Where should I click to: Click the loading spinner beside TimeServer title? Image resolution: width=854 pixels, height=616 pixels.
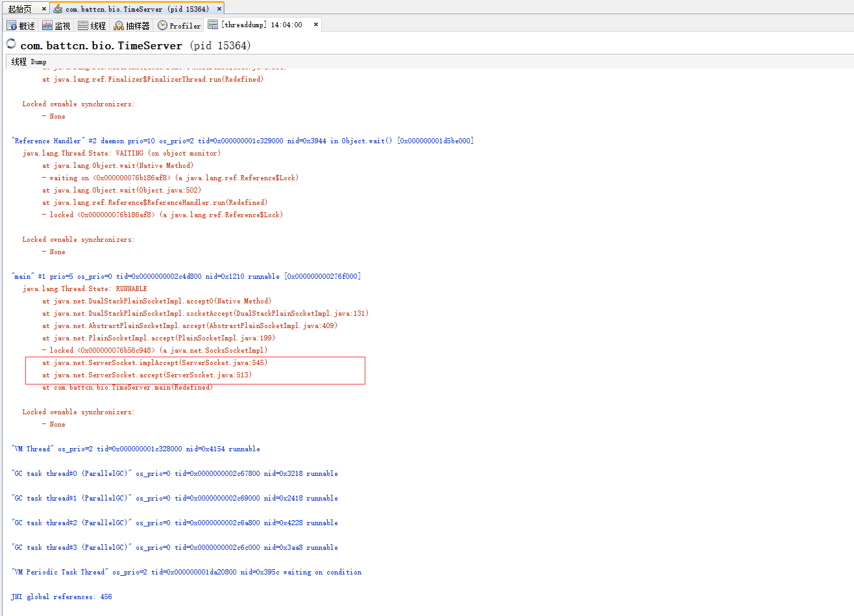click(x=11, y=44)
